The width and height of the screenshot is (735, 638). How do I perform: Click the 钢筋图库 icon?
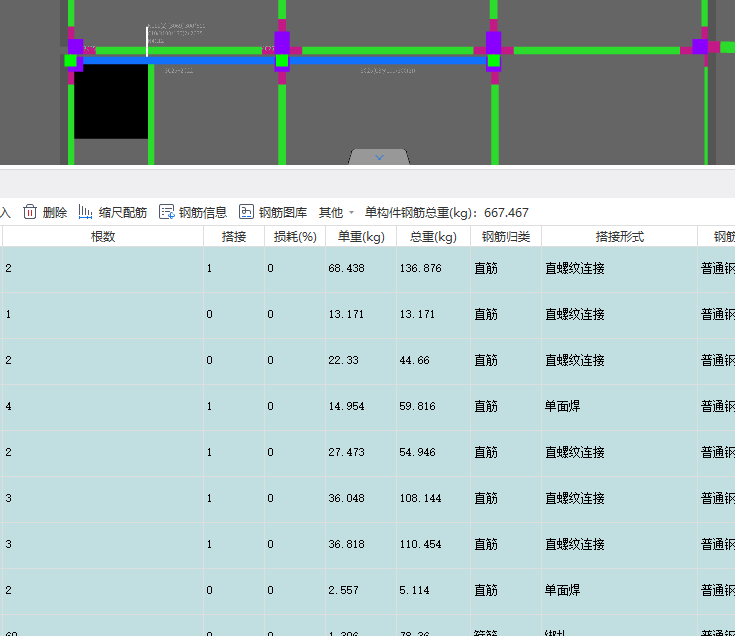247,212
